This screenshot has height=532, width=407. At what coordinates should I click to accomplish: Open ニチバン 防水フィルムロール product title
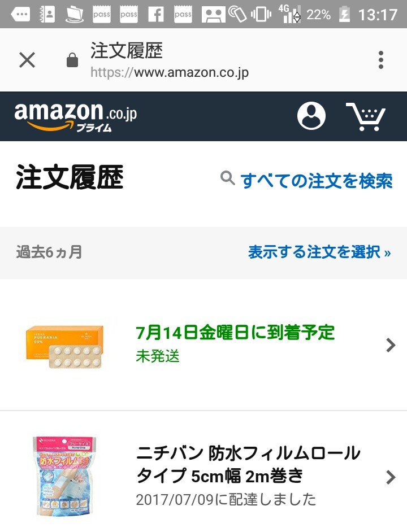pos(248,464)
